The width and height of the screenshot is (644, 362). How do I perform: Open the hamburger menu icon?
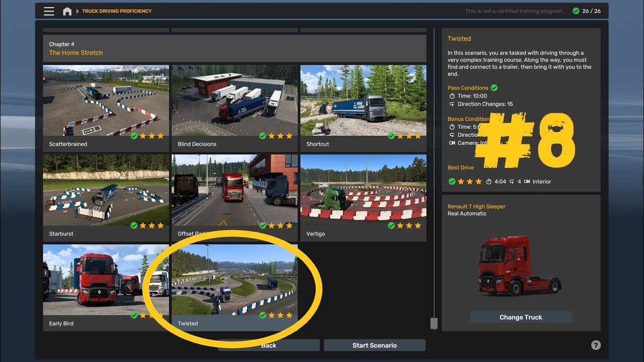(49, 11)
